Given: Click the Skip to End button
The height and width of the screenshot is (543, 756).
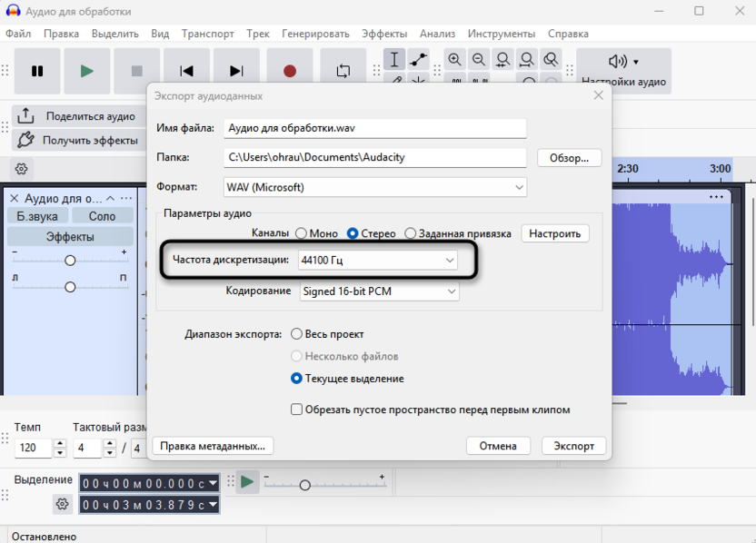Looking at the screenshot, I should click(236, 71).
